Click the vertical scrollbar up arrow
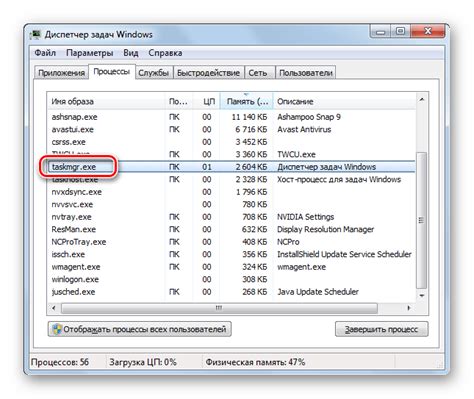Viewport: 474px width, 399px height. [x=422, y=99]
